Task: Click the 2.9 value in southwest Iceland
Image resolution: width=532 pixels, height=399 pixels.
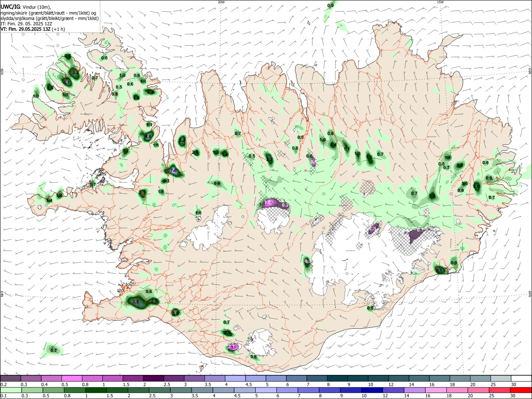Action: [154, 301]
